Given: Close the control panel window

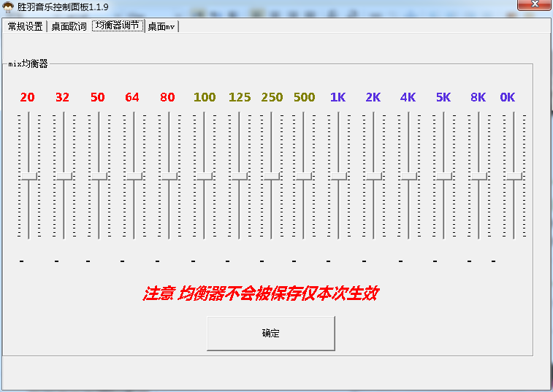Looking at the screenshot, I should pos(534,6).
